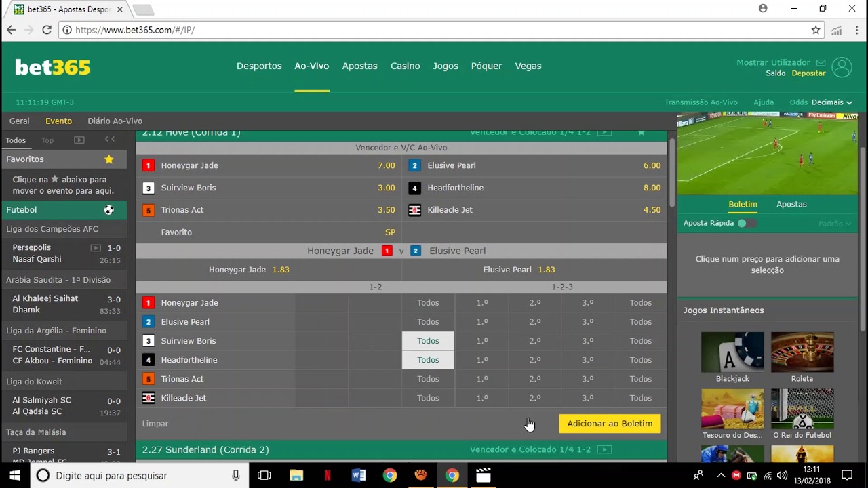Viewport: 868px width, 488px height.
Task: Click the Futebol soccer ball icon
Action: click(108, 210)
